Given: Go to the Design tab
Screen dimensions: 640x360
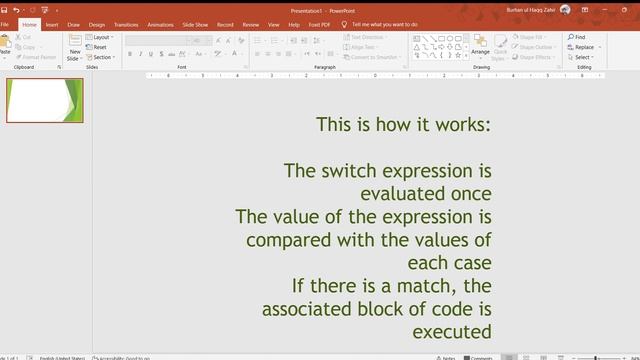Looking at the screenshot, I should tap(97, 25).
